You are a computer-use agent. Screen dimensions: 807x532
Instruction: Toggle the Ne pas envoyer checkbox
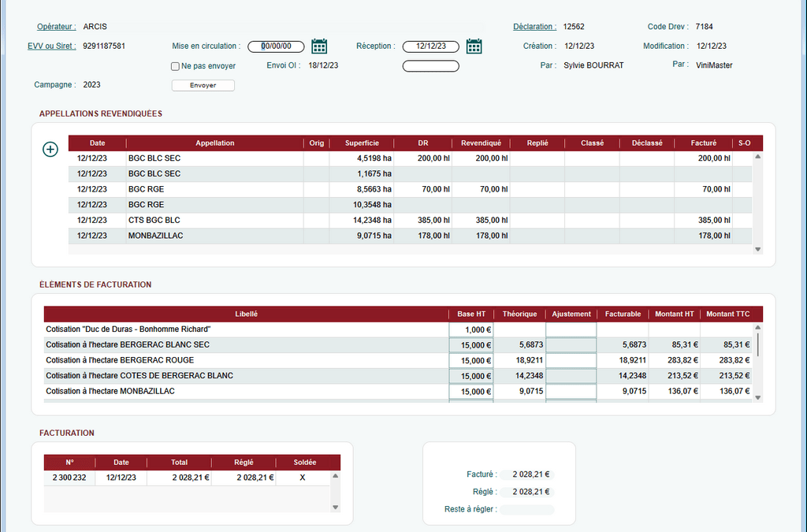pos(176,66)
